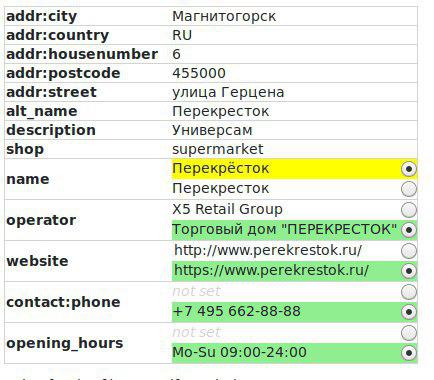Click the Mo-Su 09:00-24:00 hours text
This screenshot has width=434, height=380.
click(x=239, y=352)
